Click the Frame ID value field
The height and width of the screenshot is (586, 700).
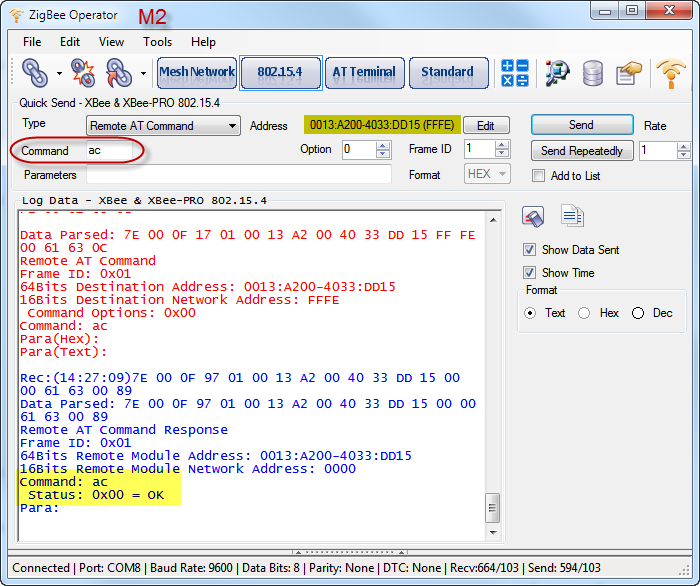pyautogui.click(x=479, y=149)
